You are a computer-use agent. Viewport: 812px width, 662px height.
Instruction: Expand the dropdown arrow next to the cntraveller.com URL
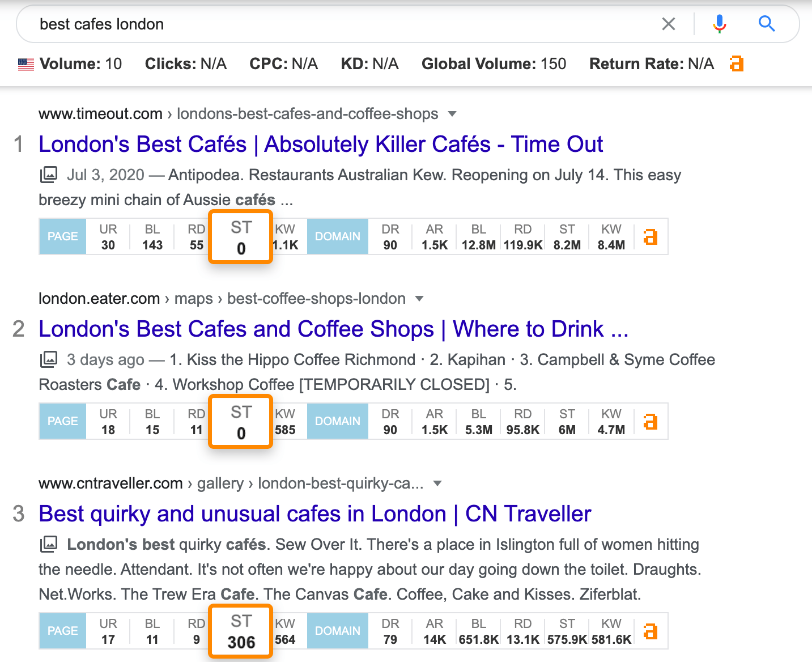pyautogui.click(x=437, y=483)
